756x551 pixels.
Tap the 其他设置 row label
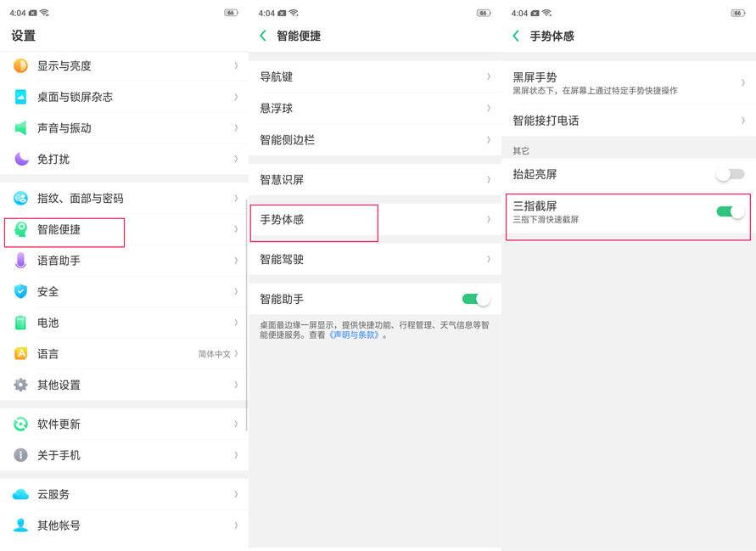[59, 385]
